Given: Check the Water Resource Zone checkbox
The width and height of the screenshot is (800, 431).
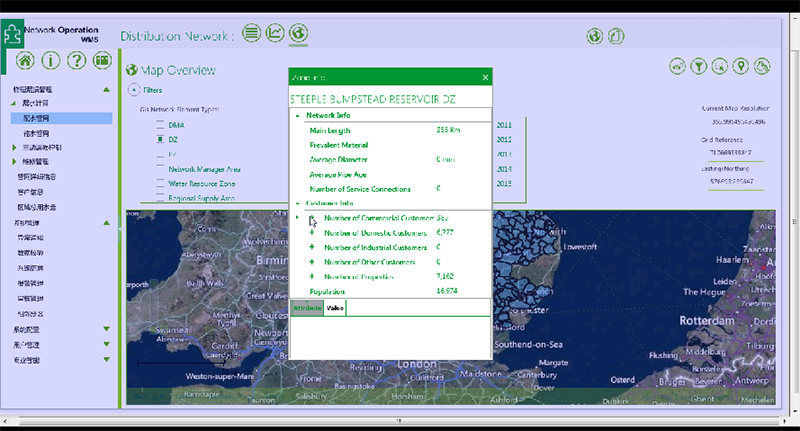Looking at the screenshot, I should pos(160,184).
